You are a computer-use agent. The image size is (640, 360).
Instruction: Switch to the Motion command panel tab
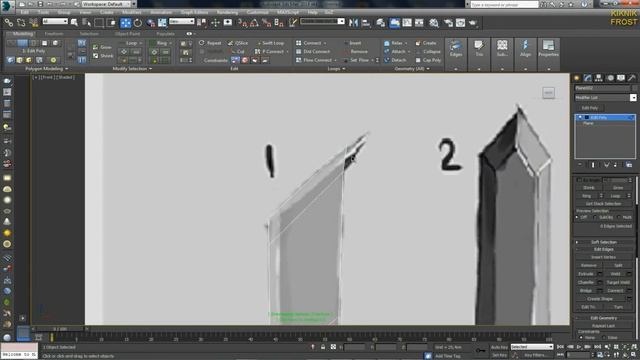[x=610, y=78]
